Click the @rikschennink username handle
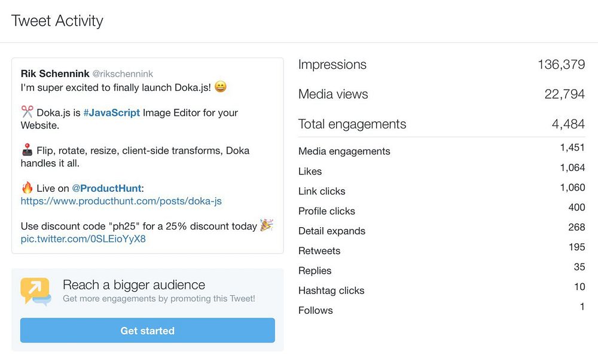Image resolution: width=598 pixels, height=364 pixels. tap(122, 74)
